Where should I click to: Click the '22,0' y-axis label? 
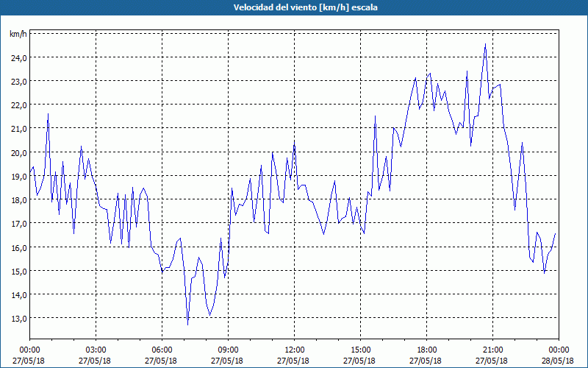[19, 105]
